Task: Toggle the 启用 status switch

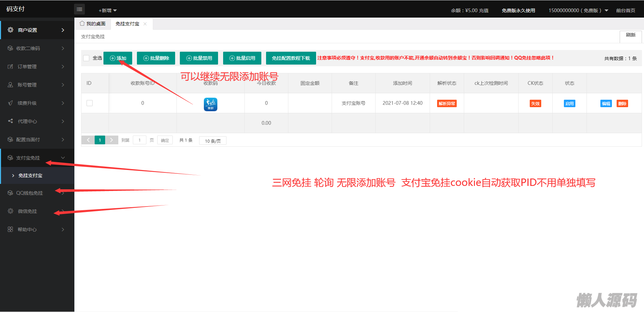Action: [569, 104]
